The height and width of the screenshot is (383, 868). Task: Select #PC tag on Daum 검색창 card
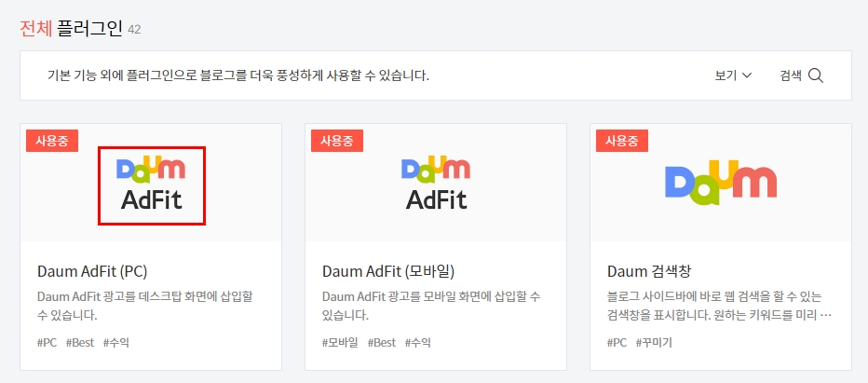tap(617, 343)
